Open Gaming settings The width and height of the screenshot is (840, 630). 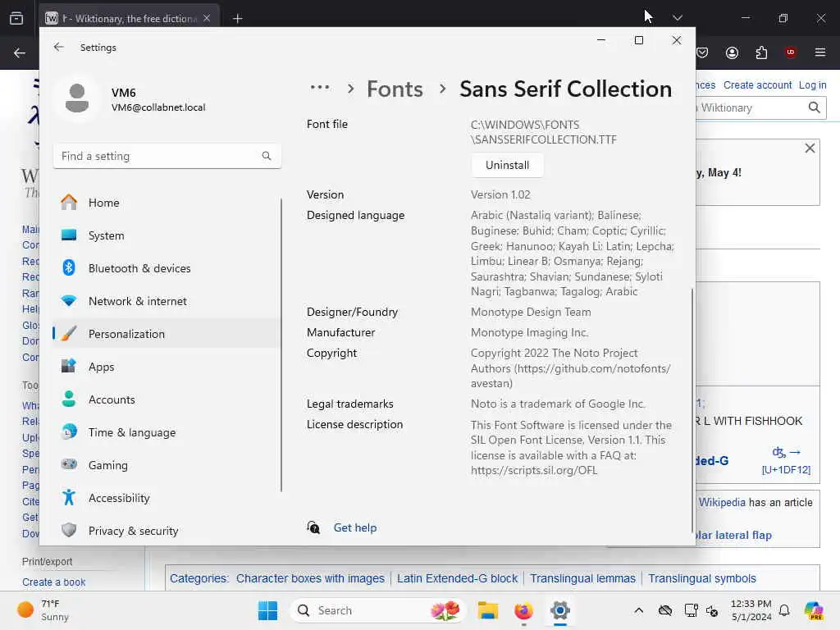click(x=167, y=465)
